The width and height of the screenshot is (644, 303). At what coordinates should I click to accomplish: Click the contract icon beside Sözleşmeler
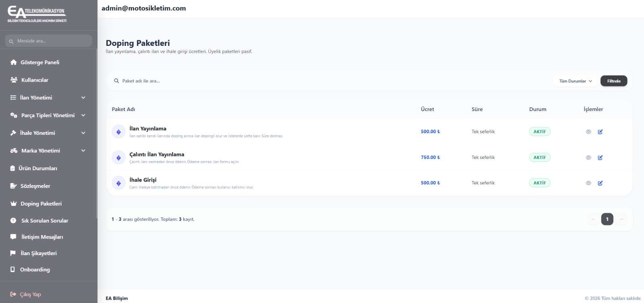13,186
